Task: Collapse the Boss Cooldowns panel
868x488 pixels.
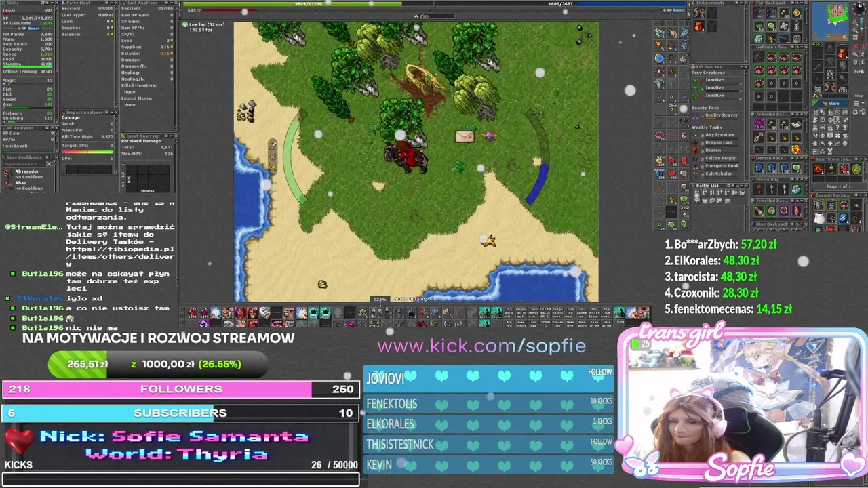Action: pos(52,157)
